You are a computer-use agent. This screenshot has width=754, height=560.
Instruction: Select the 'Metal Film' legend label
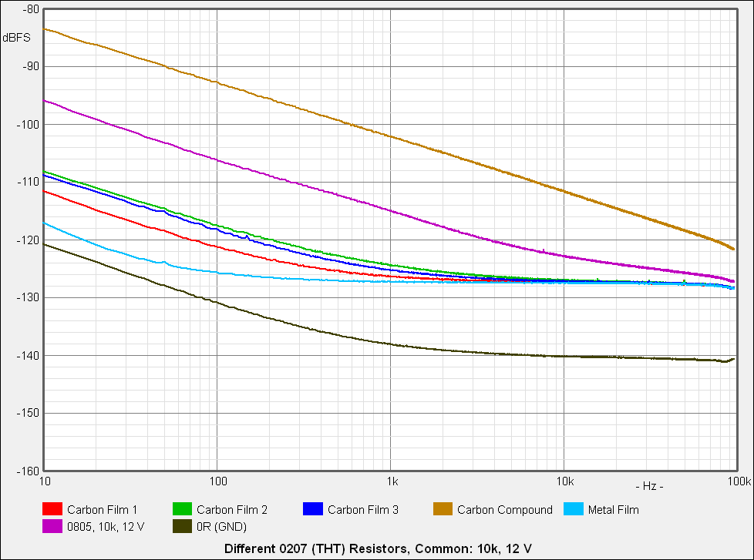tap(613, 510)
